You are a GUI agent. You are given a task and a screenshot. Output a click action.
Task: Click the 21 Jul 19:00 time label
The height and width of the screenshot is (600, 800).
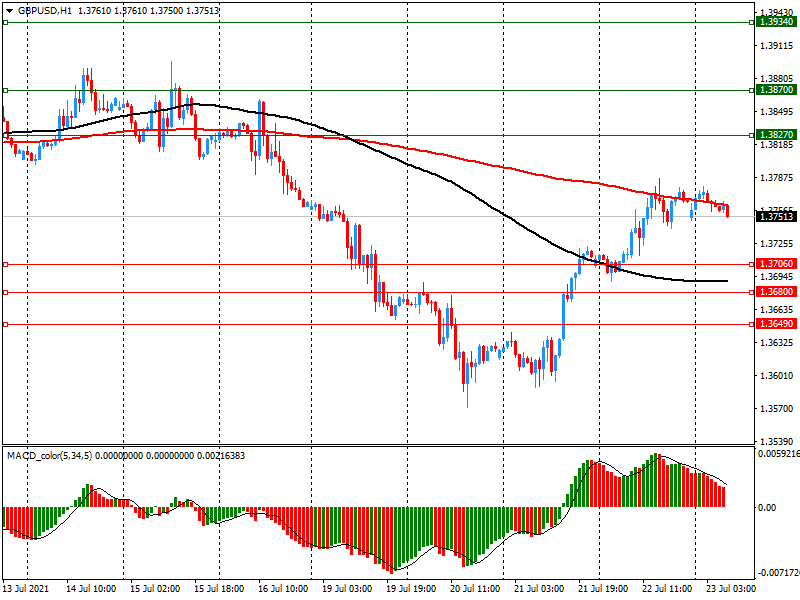(603, 589)
